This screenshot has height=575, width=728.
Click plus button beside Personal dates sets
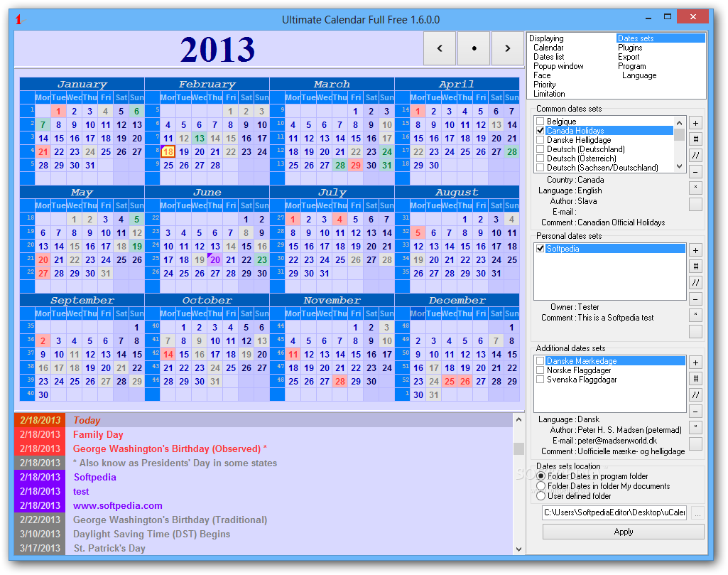click(x=695, y=250)
